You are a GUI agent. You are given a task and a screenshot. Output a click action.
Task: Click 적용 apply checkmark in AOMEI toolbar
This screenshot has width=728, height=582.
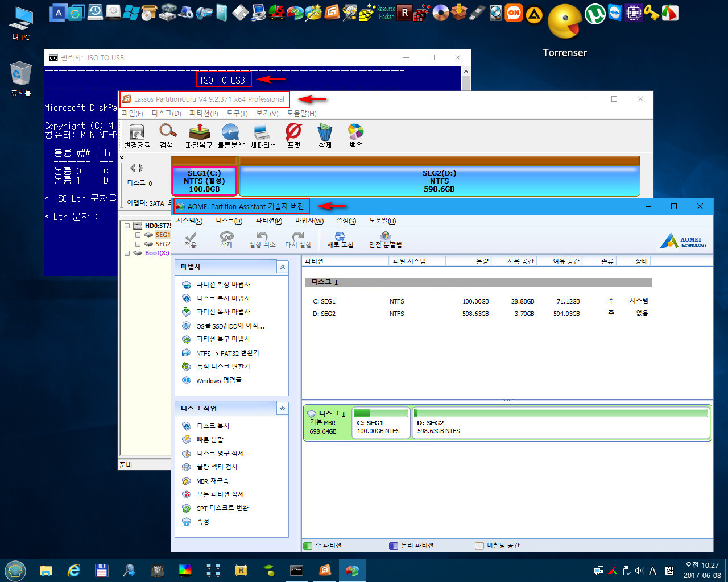[191, 239]
